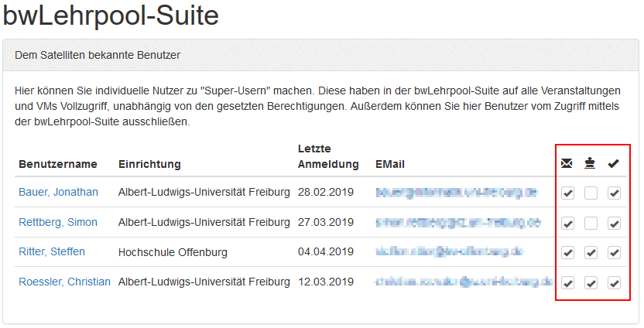
Task: Click the checkmark icon column header
Action: tap(614, 163)
